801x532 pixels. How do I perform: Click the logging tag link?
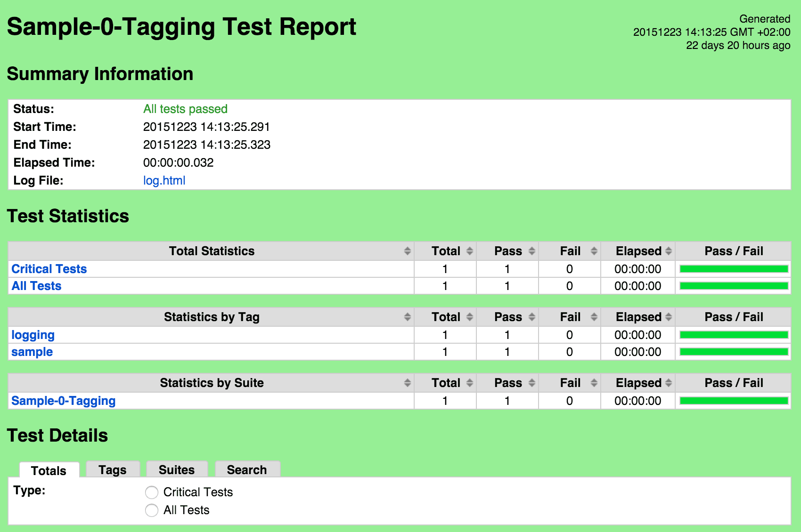point(33,335)
